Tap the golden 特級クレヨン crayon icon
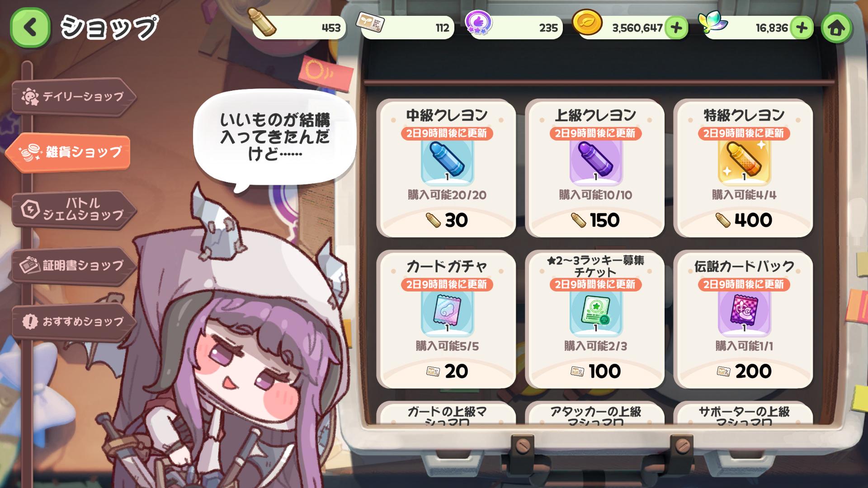 point(744,162)
